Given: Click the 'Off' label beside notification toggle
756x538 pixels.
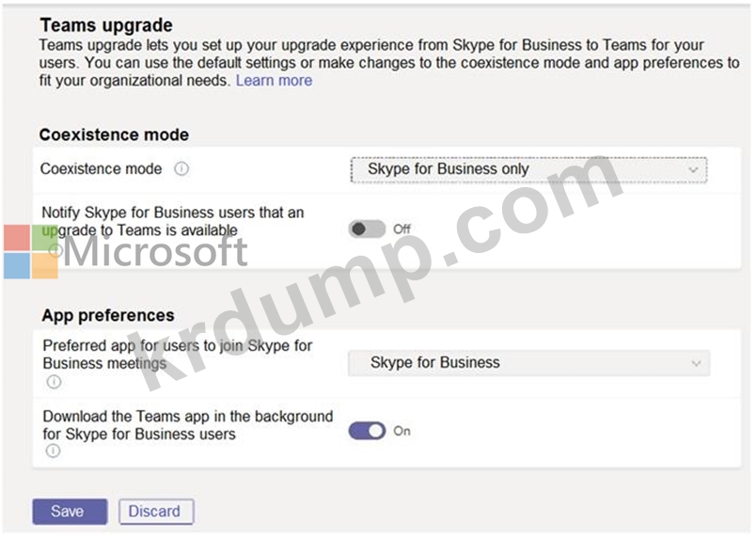Looking at the screenshot, I should (x=402, y=229).
